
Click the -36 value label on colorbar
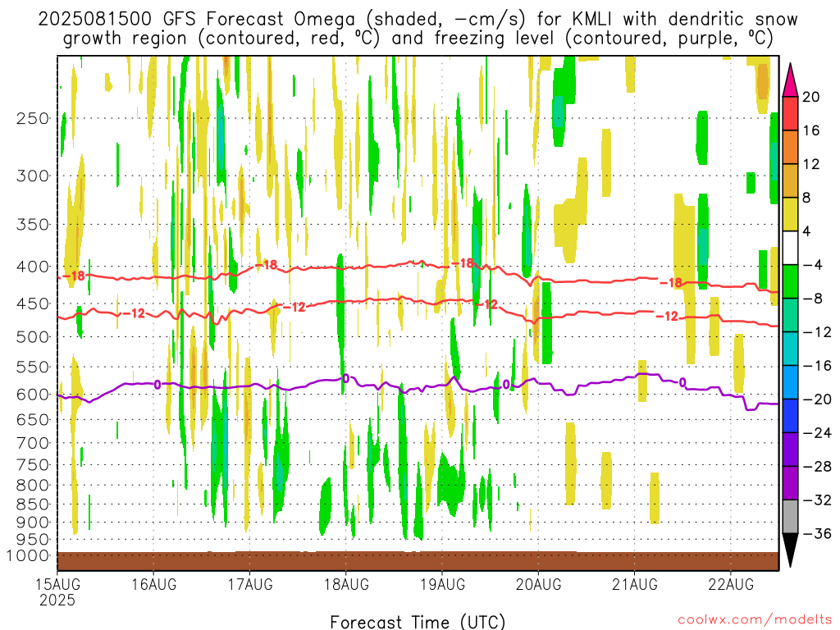pyautogui.click(x=817, y=533)
